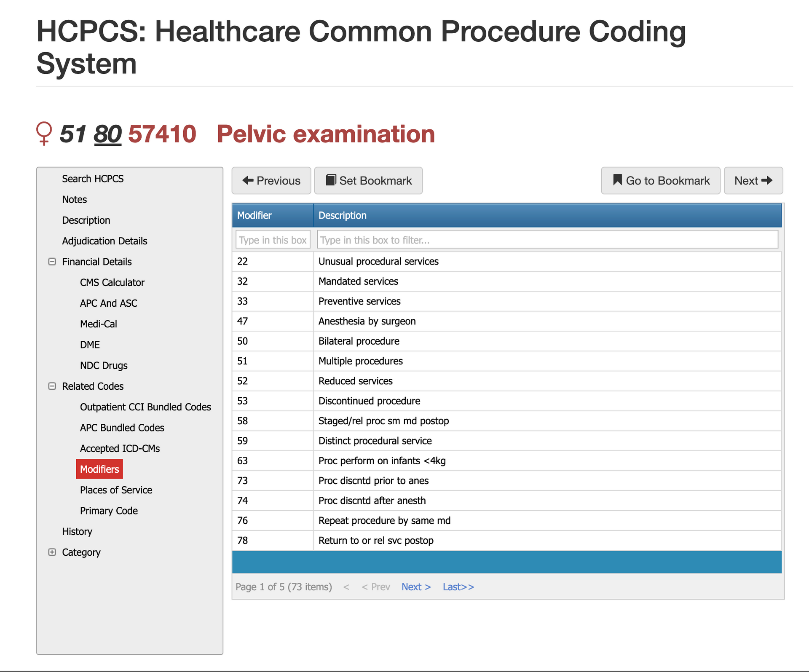Click the Previous arrow button

pyautogui.click(x=271, y=181)
